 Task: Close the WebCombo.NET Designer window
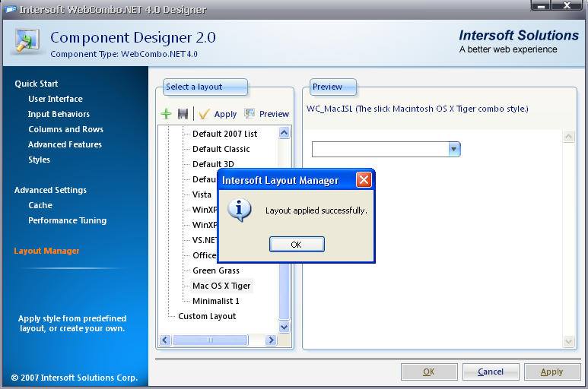click(567, 5)
